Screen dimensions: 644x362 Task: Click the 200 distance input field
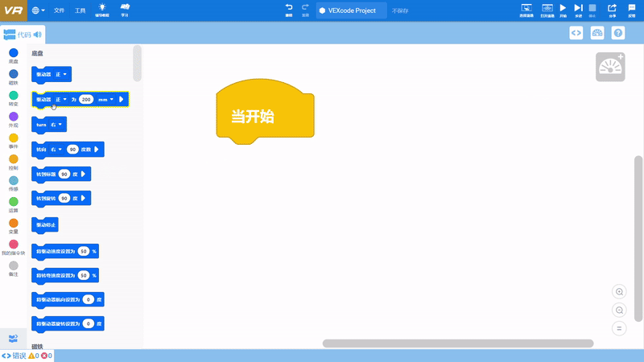click(x=86, y=100)
